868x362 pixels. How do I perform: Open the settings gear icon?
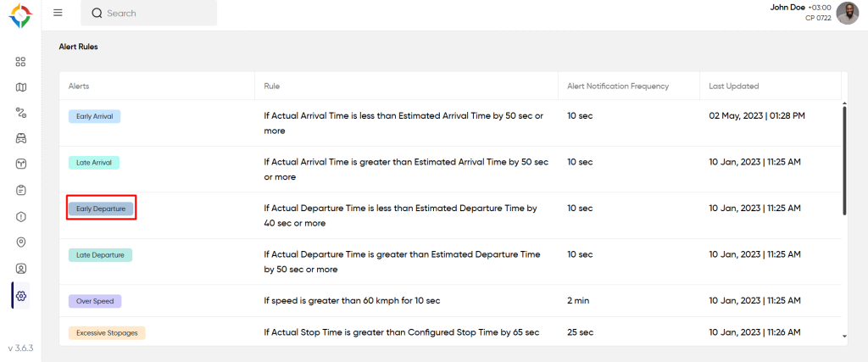[21, 295]
